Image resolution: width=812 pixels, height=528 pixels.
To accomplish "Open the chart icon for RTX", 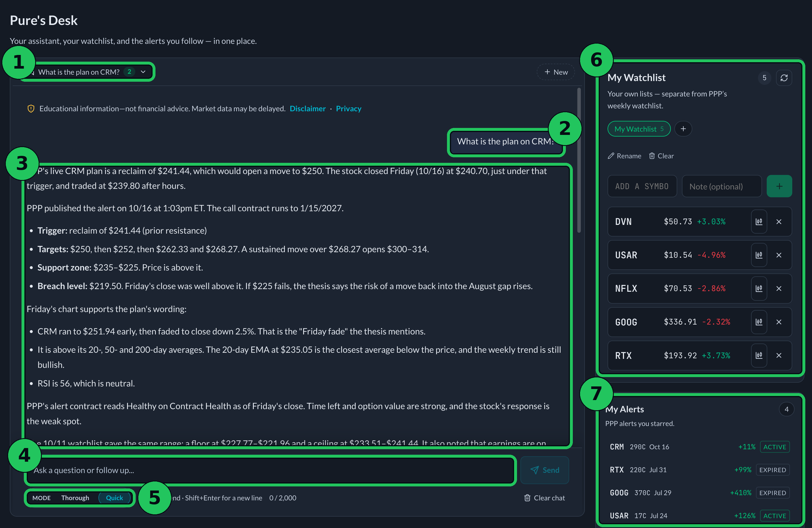I will click(759, 355).
